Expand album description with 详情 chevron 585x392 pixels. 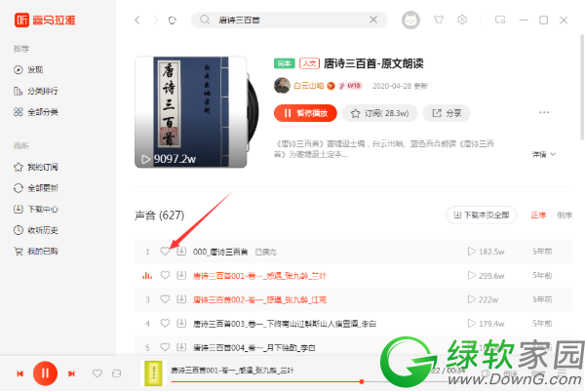(x=544, y=154)
